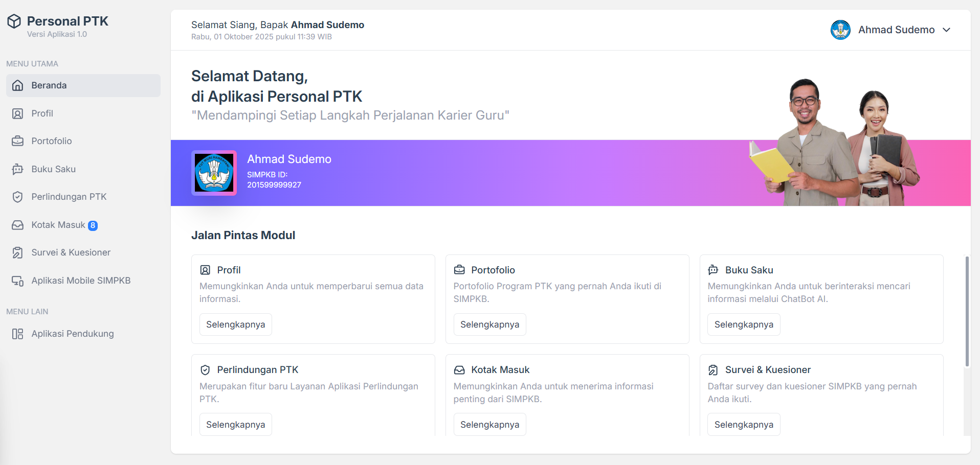Screen dimensions: 980x465
Task: Click Selengkapnya button in Buku Saku card
Action: tap(744, 324)
